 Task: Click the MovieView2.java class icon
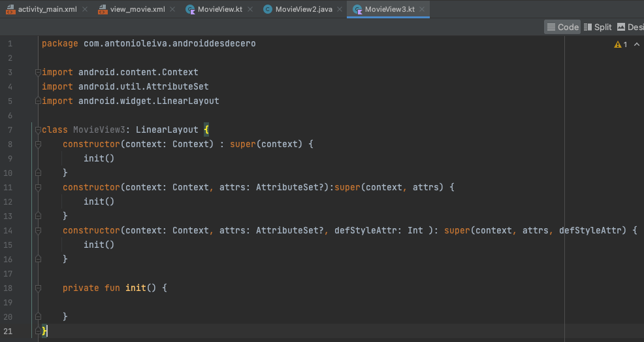coord(268,9)
